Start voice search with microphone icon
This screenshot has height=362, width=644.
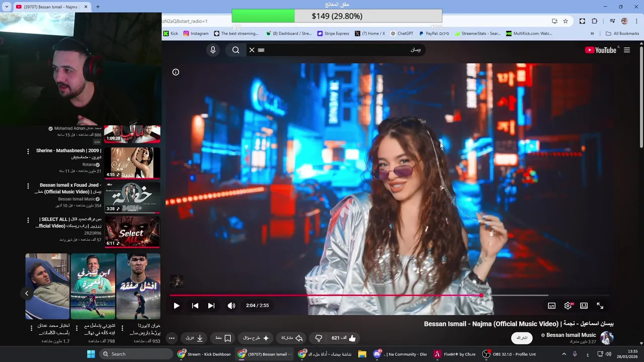click(x=213, y=50)
